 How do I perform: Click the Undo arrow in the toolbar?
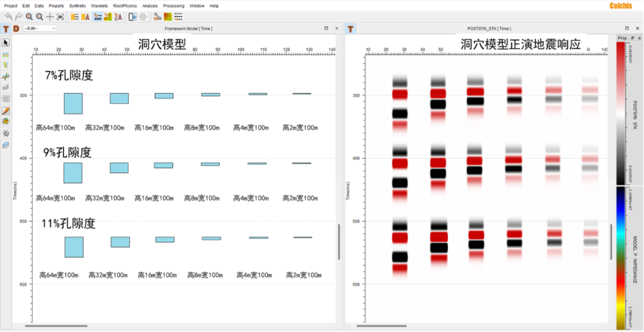pyautogui.click(x=8, y=17)
